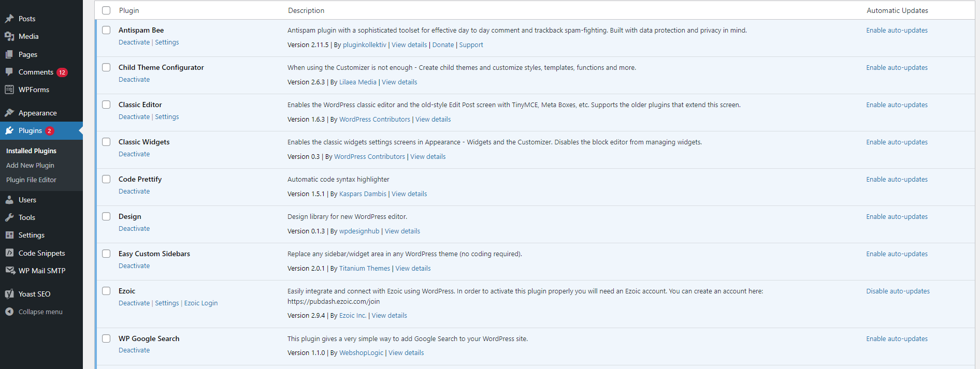The height and width of the screenshot is (369, 980).
Task: Click the WebshopLogic author link
Action: 361,353
